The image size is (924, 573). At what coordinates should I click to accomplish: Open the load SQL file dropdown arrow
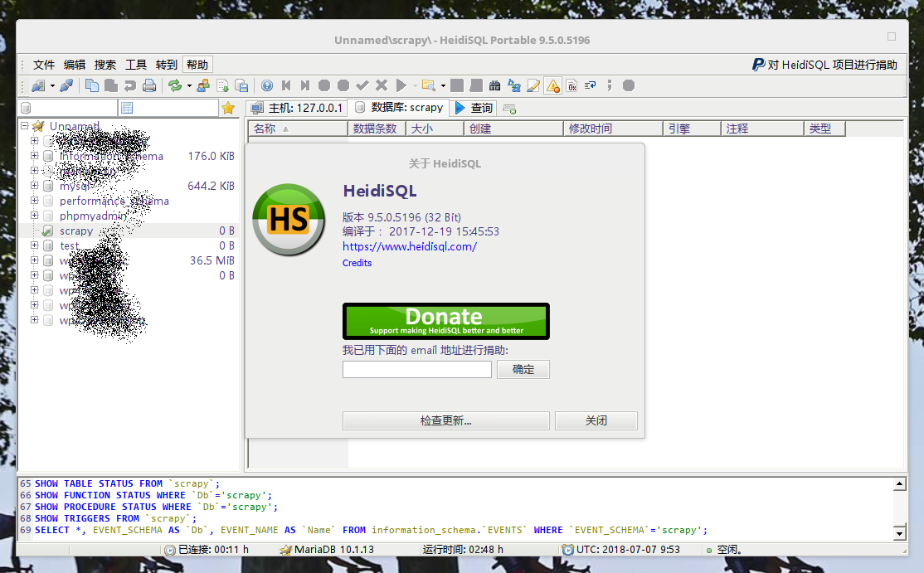pyautogui.click(x=443, y=86)
